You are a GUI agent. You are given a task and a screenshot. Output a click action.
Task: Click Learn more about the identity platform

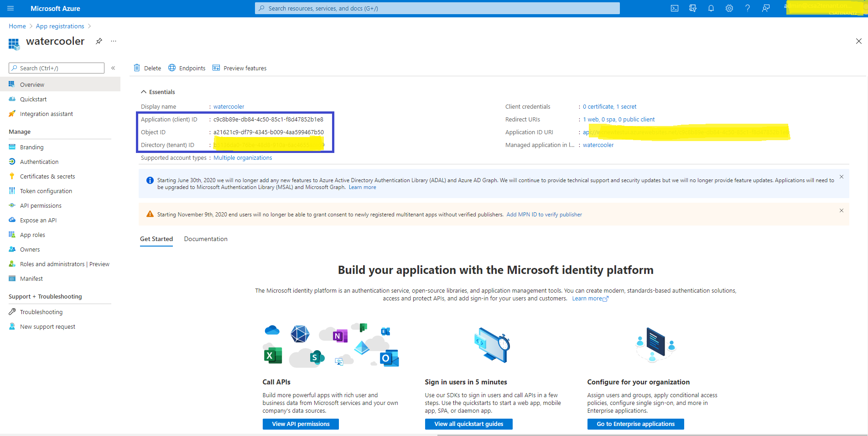590,299
